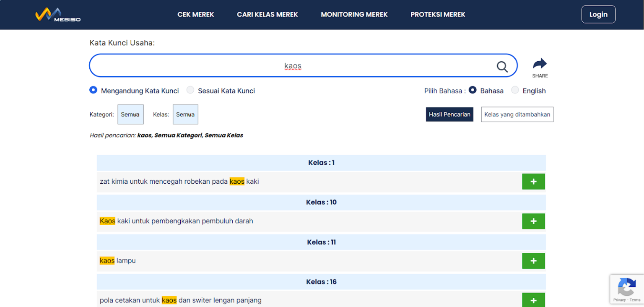Open the Kategori dropdown
Viewport: 644px width, 307px height.
coord(130,114)
